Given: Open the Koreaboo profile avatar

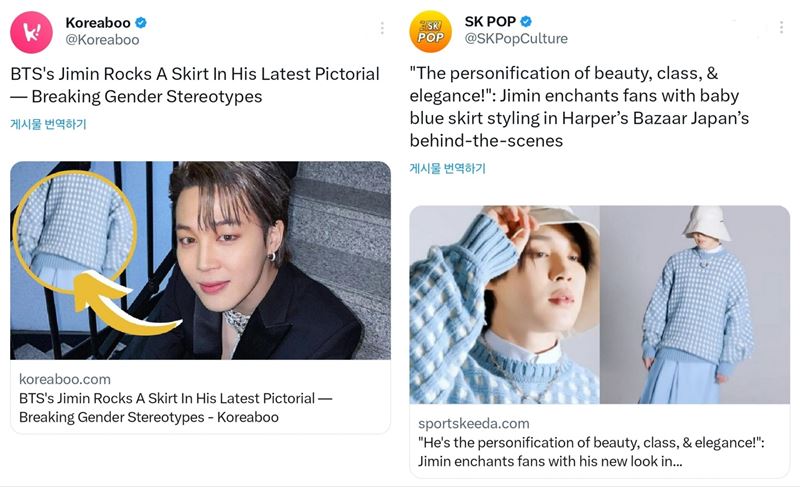Looking at the screenshot, I should pyautogui.click(x=32, y=32).
